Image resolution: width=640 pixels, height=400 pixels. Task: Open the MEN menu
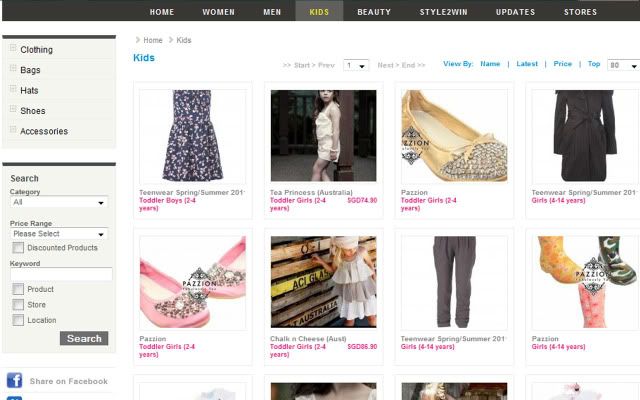pyautogui.click(x=272, y=12)
